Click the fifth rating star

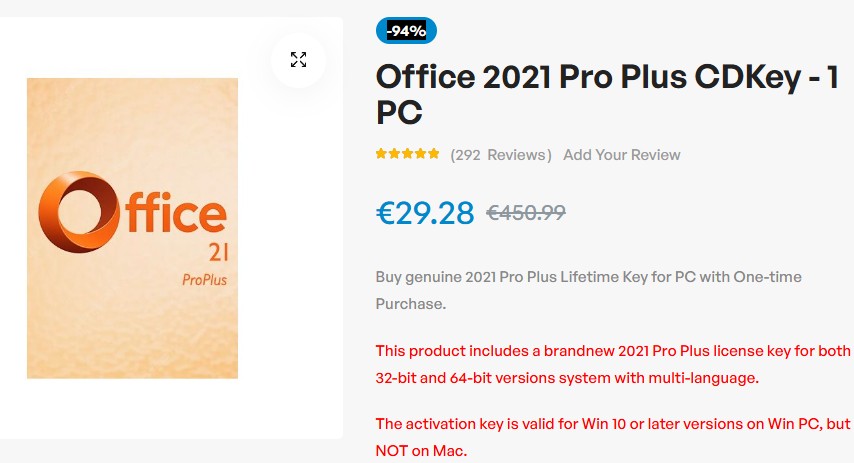click(433, 154)
